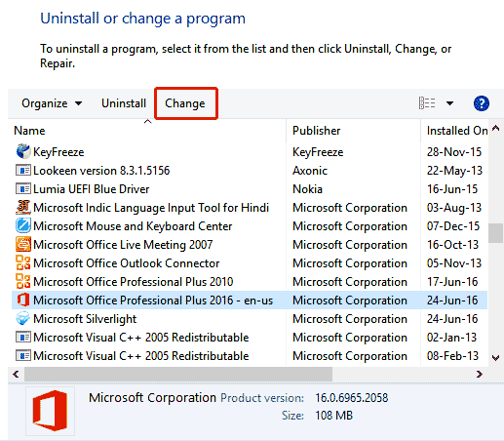The image size is (504, 441).
Task: Click the Axonic publisher cell
Action: [x=310, y=170]
